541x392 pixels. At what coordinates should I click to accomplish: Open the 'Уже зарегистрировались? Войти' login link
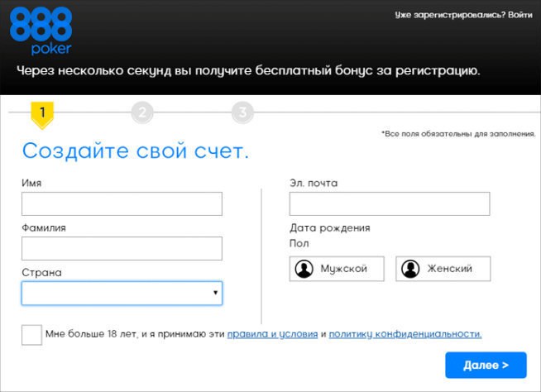(463, 15)
